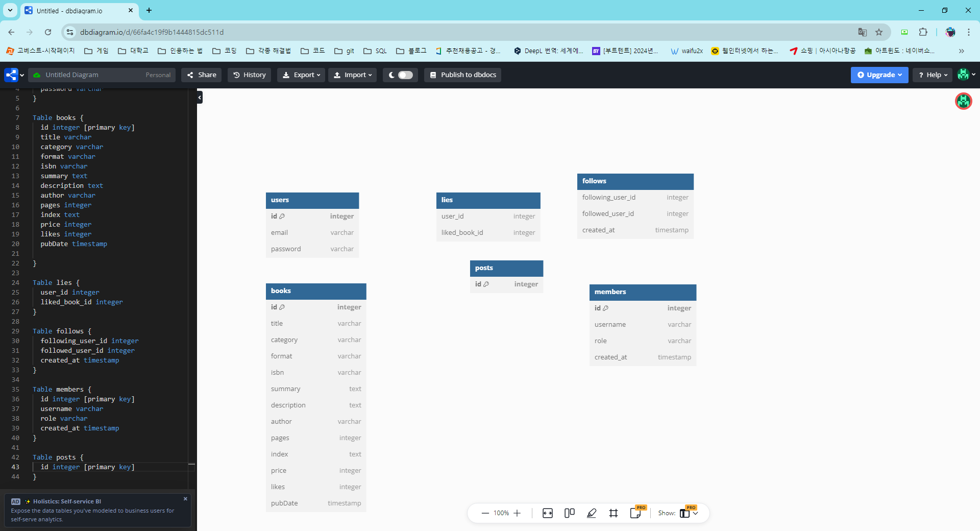Zoom in with the plus icon

(x=517, y=513)
